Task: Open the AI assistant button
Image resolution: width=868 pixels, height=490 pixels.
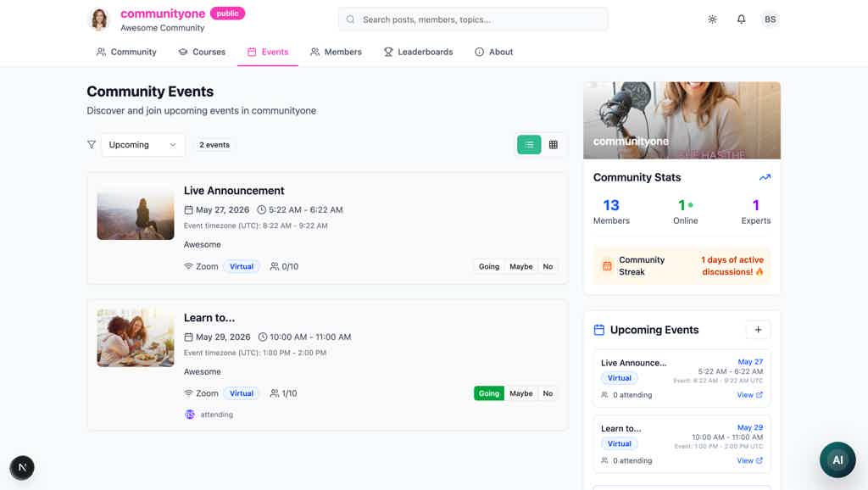Action: pyautogui.click(x=837, y=459)
